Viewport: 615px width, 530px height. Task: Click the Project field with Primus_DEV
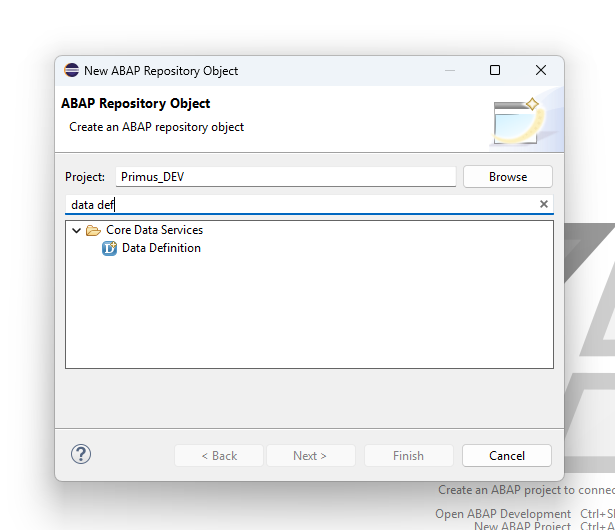(x=286, y=177)
